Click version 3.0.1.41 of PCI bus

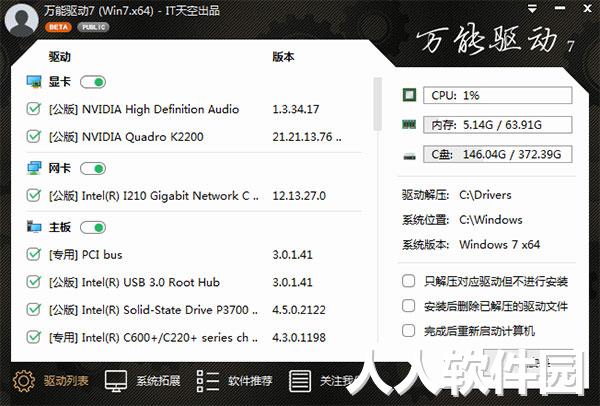[292, 255]
